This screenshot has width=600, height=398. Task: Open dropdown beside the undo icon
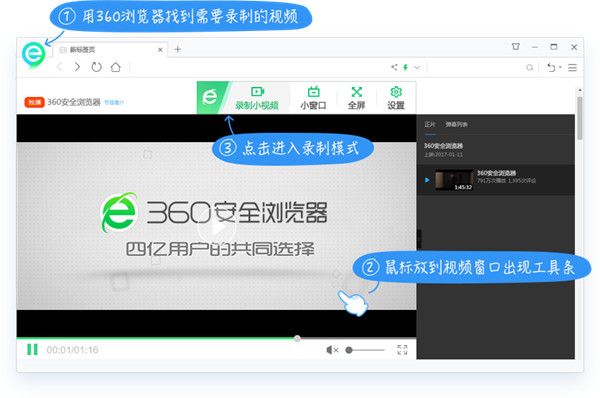coord(560,67)
